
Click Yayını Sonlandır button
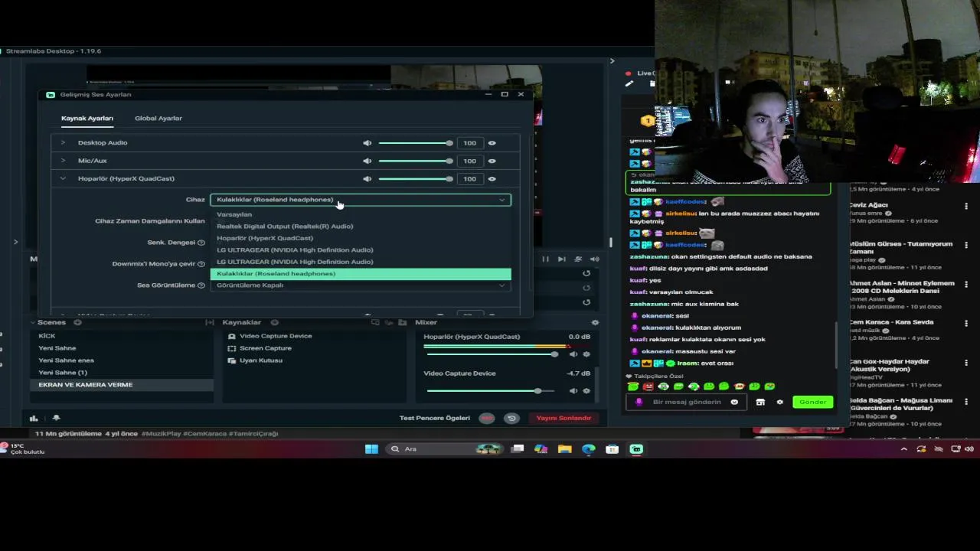(x=563, y=418)
